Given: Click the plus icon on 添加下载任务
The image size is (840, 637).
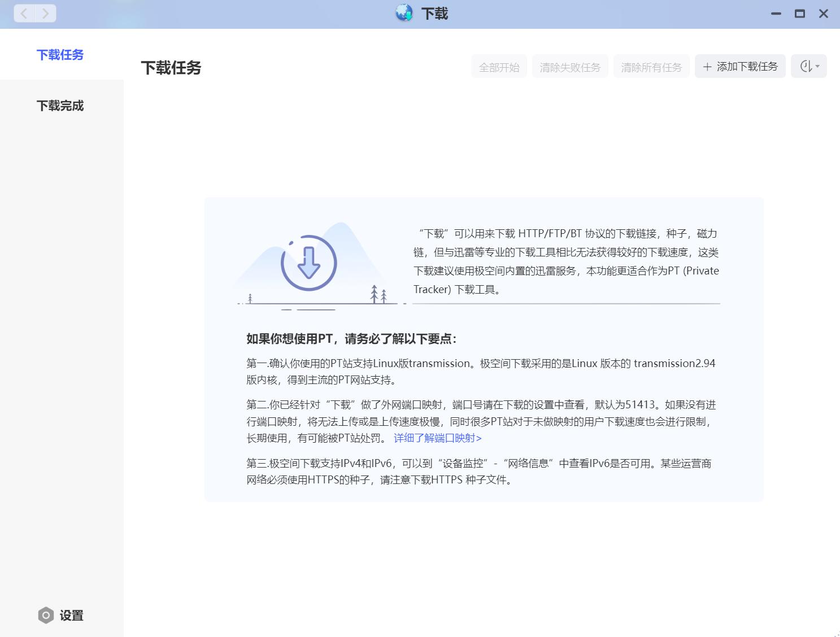Looking at the screenshot, I should pos(707,66).
